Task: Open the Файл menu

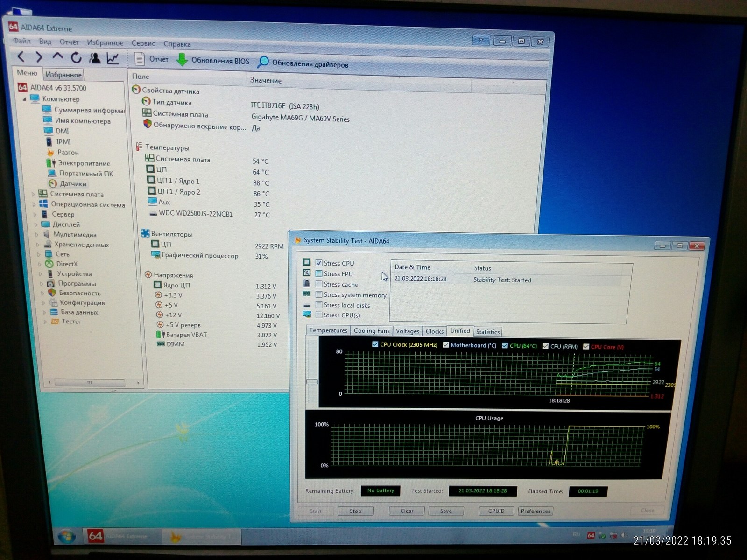Action: (x=22, y=41)
